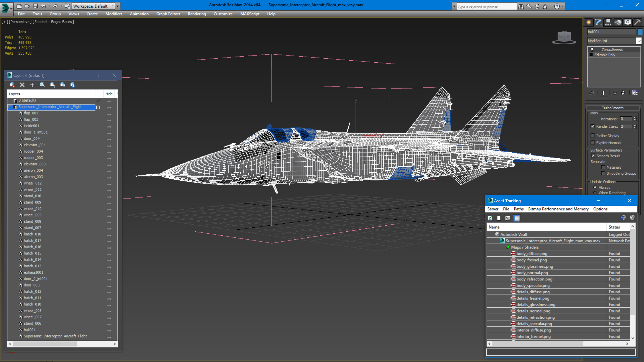
Task: Enable Separate by Materials checkbox
Action: pyautogui.click(x=603, y=167)
